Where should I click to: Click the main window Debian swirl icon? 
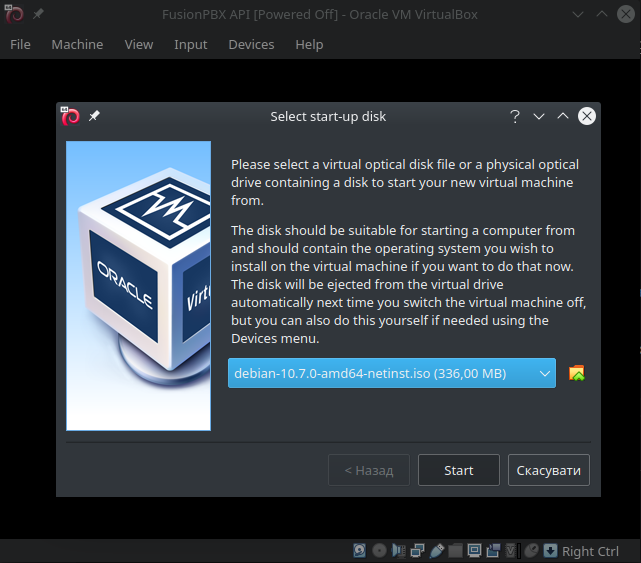coord(14,14)
